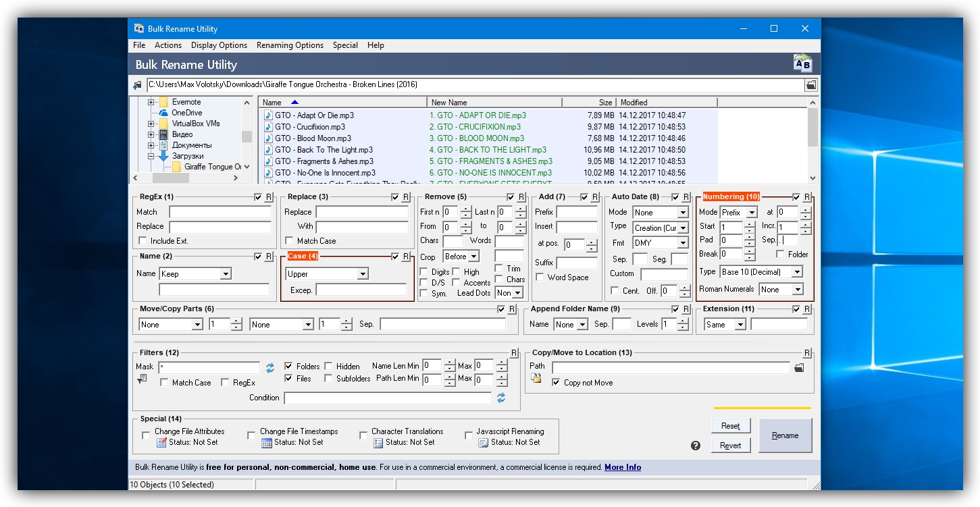Tick Match Case in the Replace section

click(x=289, y=241)
